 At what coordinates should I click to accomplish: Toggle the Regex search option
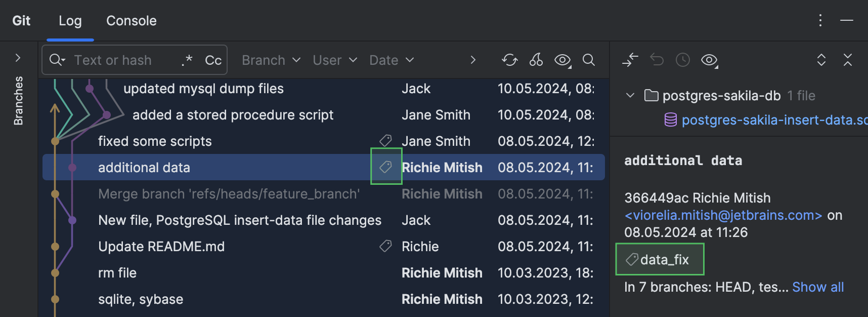point(187,60)
